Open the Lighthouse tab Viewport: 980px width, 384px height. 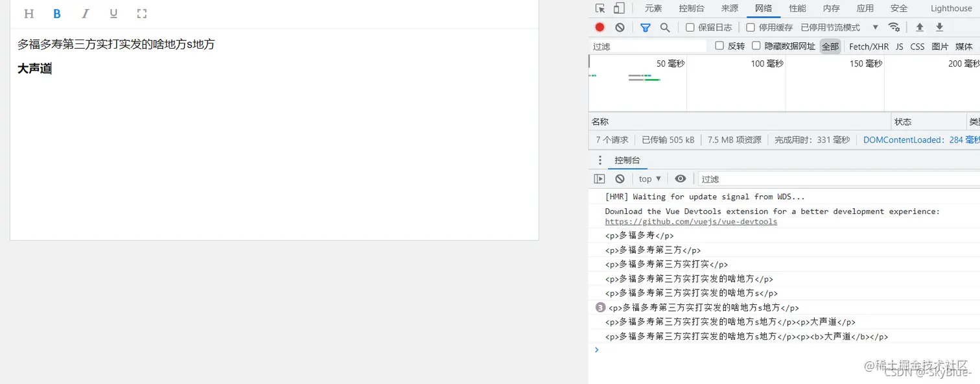951,8
